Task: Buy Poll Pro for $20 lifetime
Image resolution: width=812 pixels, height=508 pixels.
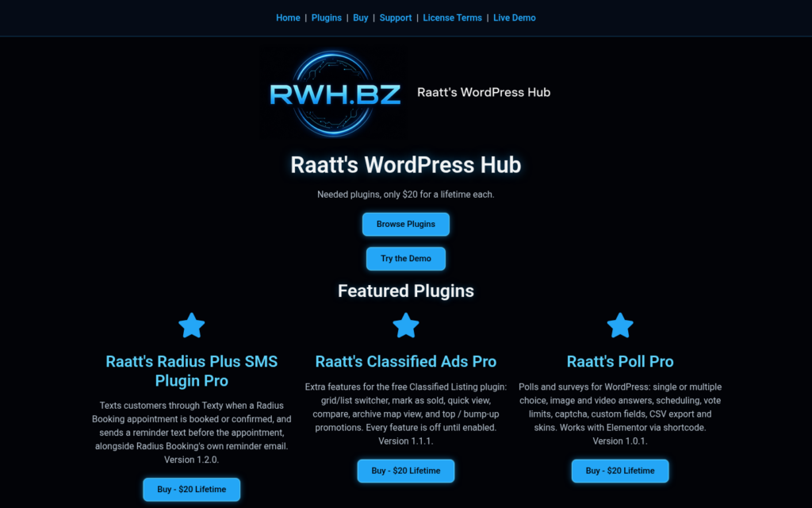Action: 620,471
